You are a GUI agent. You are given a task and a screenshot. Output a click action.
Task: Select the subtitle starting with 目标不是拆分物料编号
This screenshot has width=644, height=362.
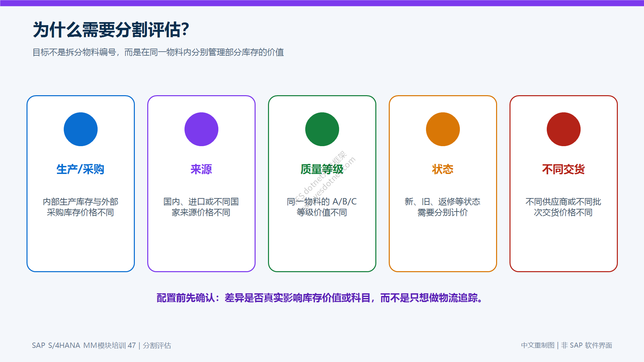pos(158,52)
